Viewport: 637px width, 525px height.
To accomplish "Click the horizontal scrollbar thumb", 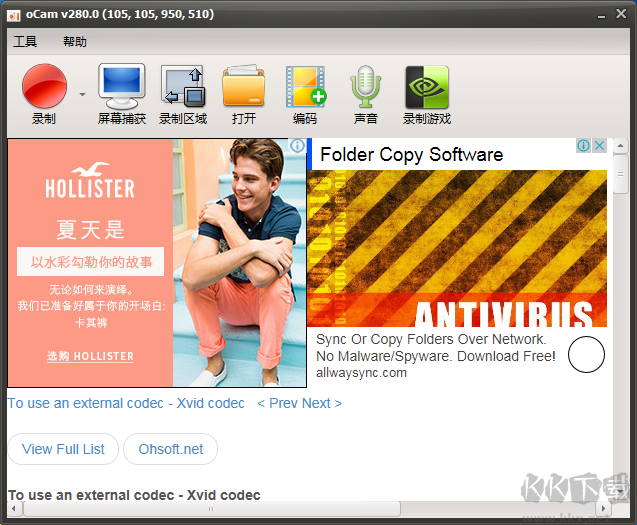I will click(211, 509).
